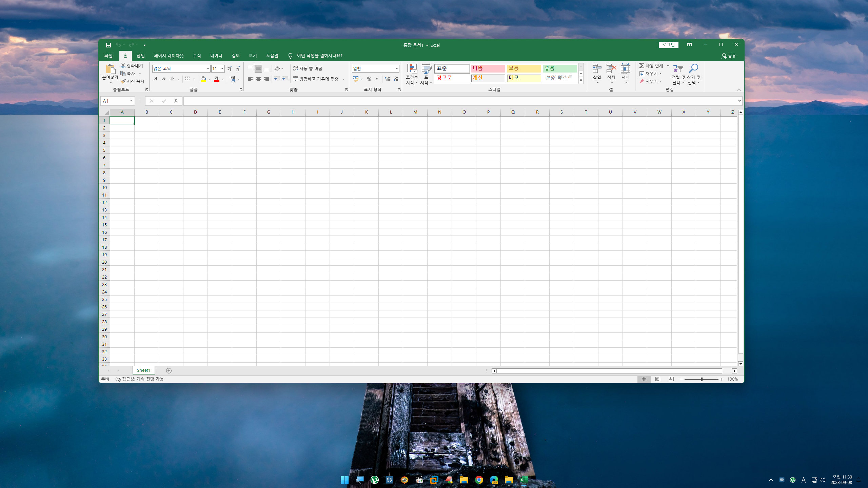
Task: Add a new sheet with the plus icon
Action: click(x=169, y=371)
